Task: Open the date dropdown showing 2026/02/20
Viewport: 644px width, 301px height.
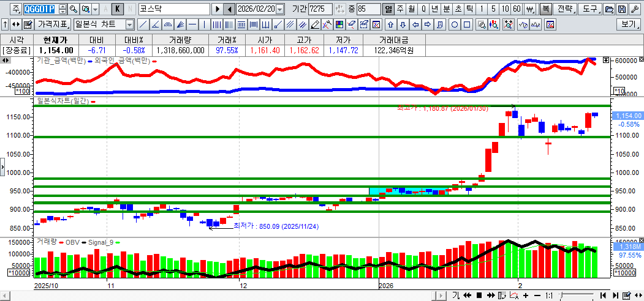Action: pyautogui.click(x=280, y=9)
